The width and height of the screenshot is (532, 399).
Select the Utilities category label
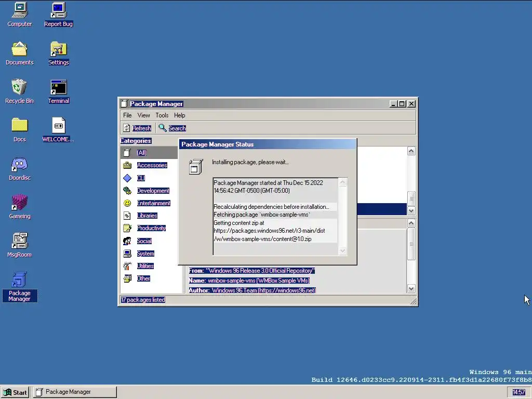click(x=145, y=266)
